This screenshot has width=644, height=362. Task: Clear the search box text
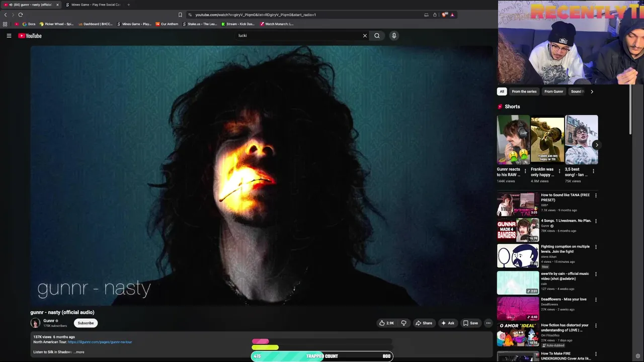pyautogui.click(x=365, y=36)
